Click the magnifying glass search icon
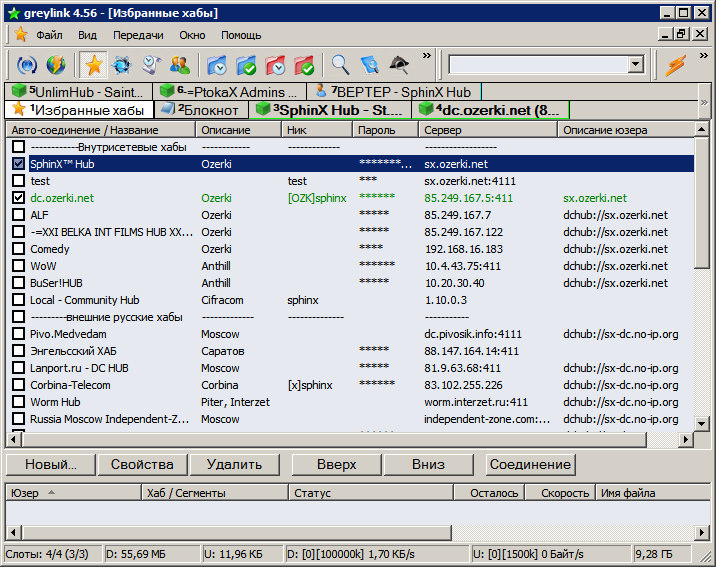 [340, 65]
